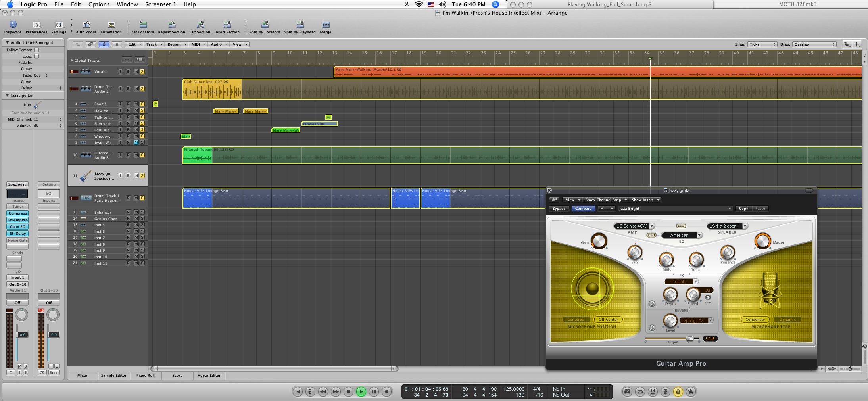Click the Auto Zoom toolbar icon
The width and height of the screenshot is (868, 401).
(86, 25)
